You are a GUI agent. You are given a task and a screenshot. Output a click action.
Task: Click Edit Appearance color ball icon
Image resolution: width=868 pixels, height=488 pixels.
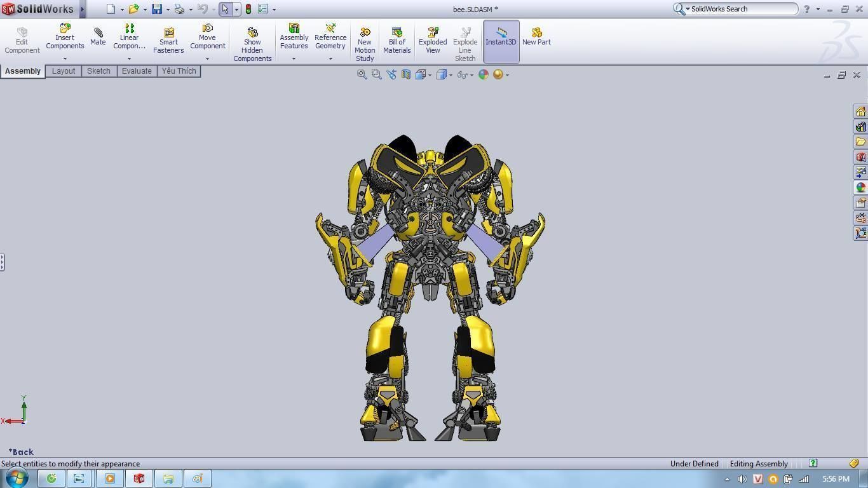[484, 74]
